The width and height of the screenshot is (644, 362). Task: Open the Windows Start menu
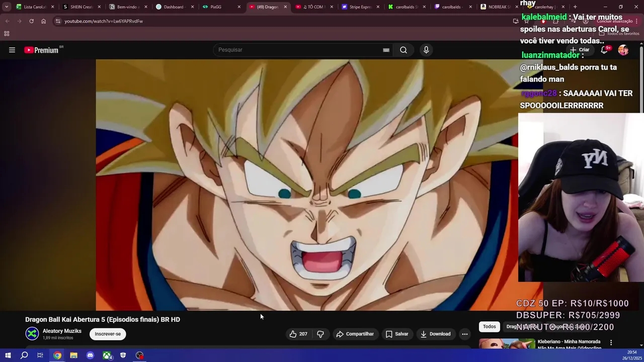tap(8, 355)
